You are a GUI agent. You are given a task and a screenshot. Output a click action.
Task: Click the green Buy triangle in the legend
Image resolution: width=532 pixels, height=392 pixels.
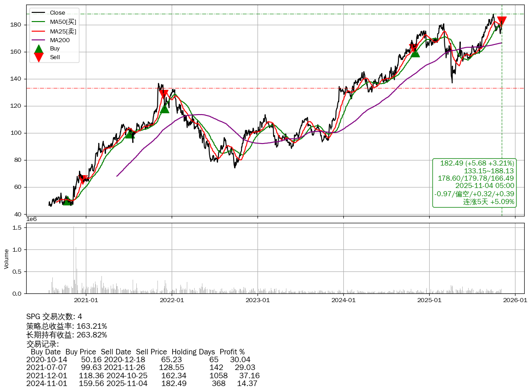(39, 49)
